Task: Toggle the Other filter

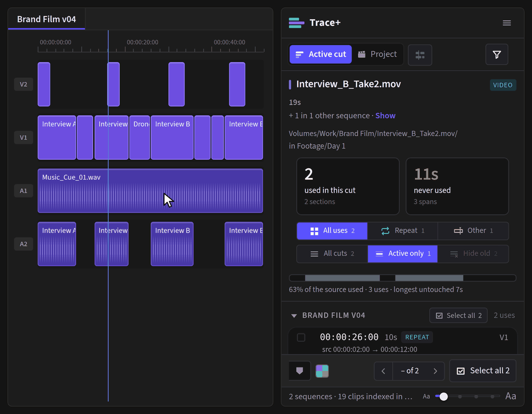Action: click(x=473, y=231)
